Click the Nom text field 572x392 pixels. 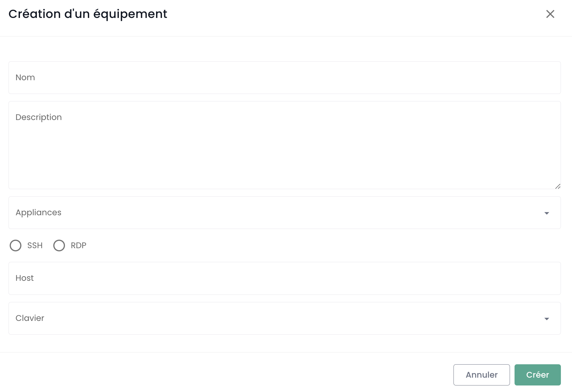284,78
